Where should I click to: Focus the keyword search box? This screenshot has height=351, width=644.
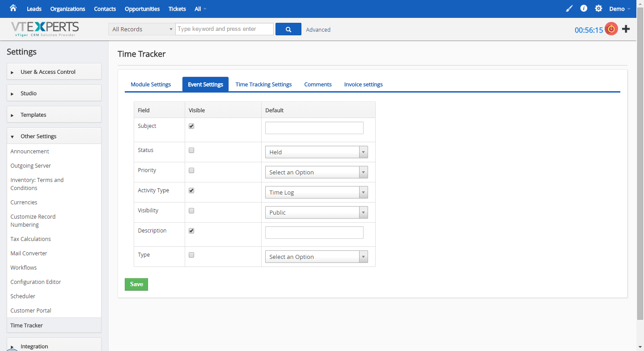225,29
